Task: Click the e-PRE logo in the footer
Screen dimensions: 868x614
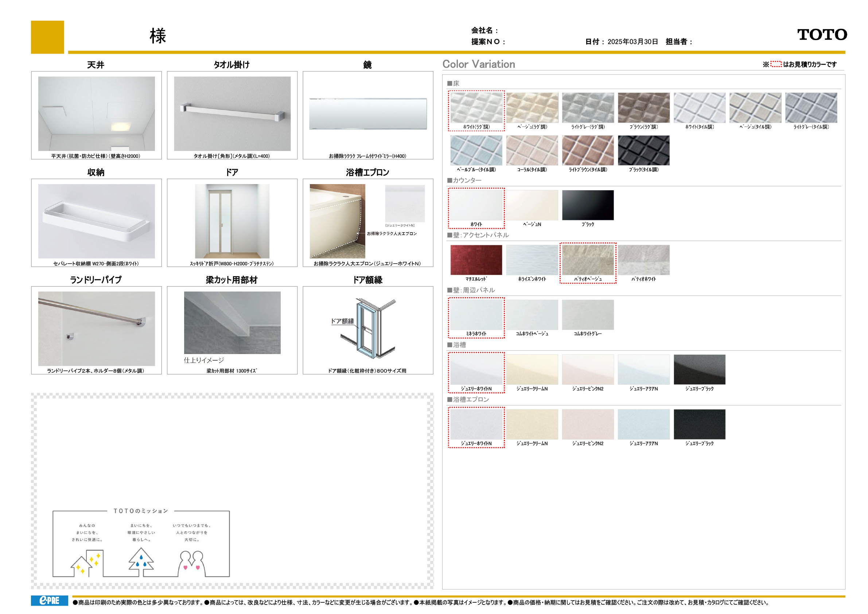Action: [50, 601]
